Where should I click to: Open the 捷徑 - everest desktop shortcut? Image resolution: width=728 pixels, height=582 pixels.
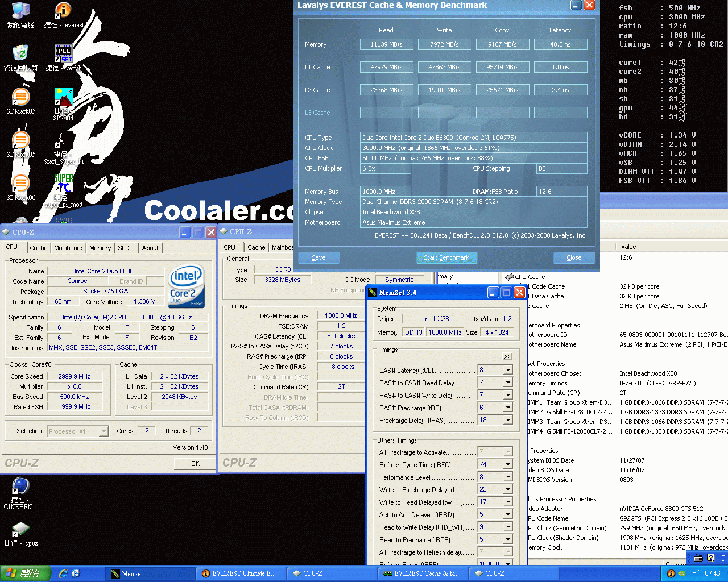tap(63, 15)
